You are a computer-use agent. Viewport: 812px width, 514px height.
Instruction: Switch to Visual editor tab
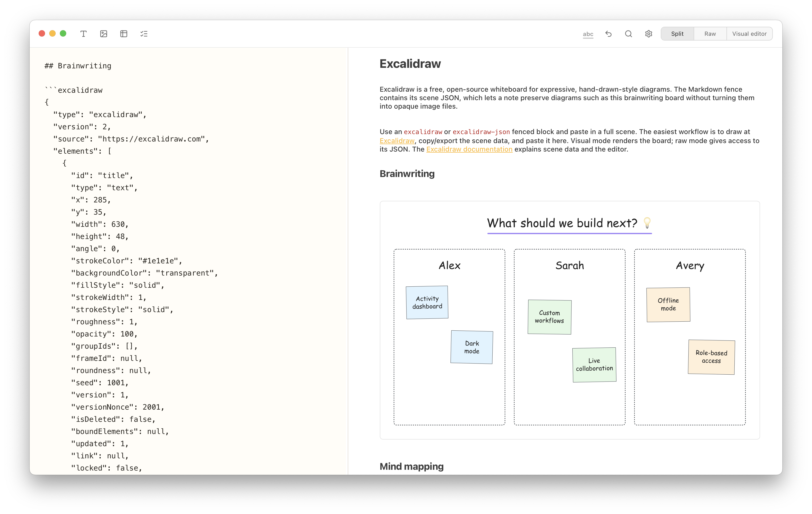pos(749,34)
